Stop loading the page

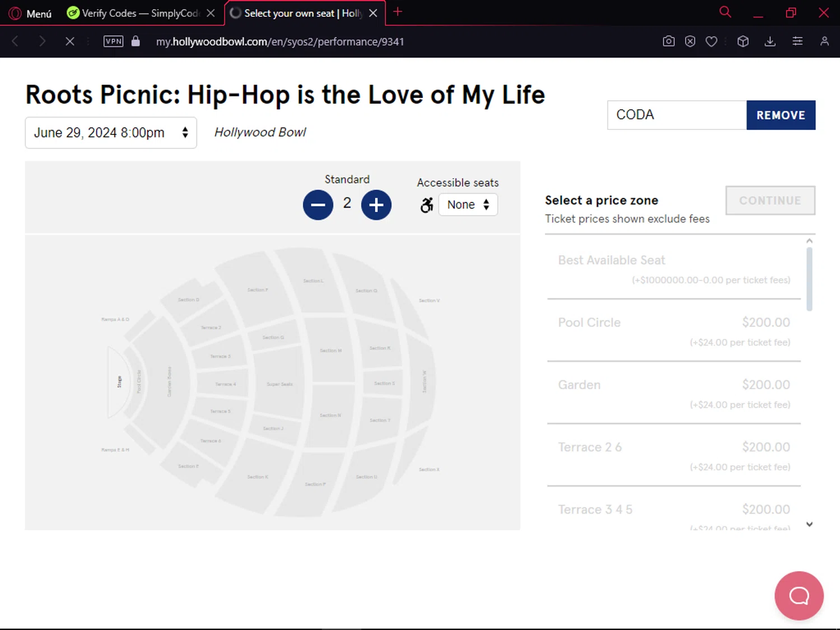pyautogui.click(x=70, y=41)
